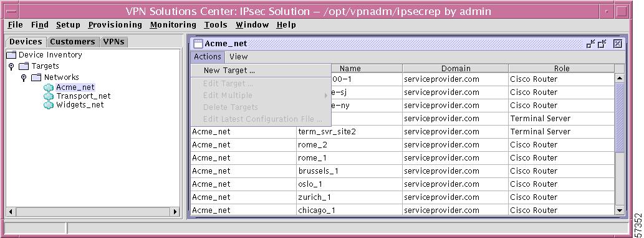Open the View menu in Acme_net window
Image resolution: width=644 pixels, height=238 pixels.
click(239, 57)
